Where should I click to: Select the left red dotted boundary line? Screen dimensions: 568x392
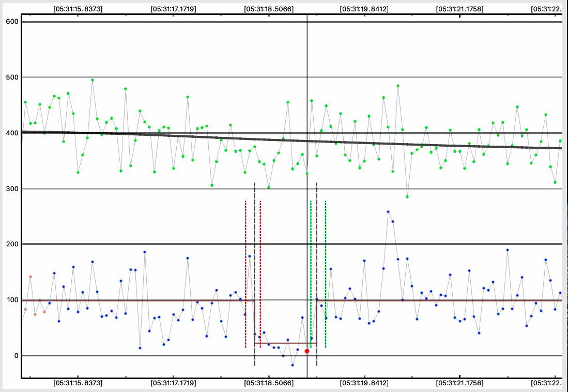pos(245,274)
